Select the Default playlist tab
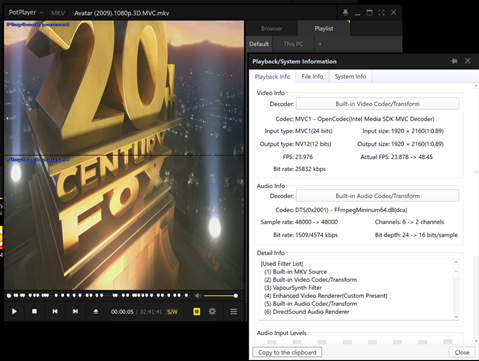Screen dimensions: 479x361 pos(259,44)
